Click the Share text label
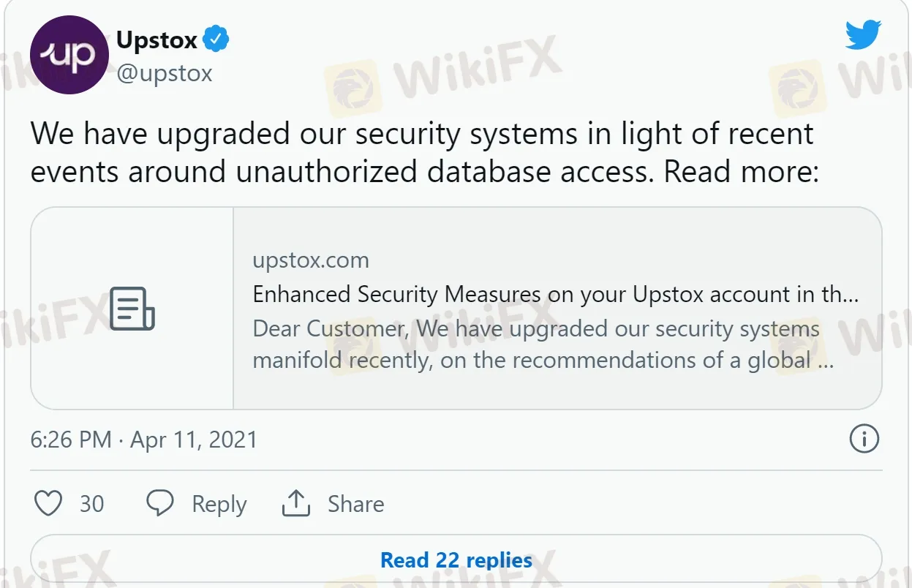This screenshot has width=912, height=588. pos(355,504)
